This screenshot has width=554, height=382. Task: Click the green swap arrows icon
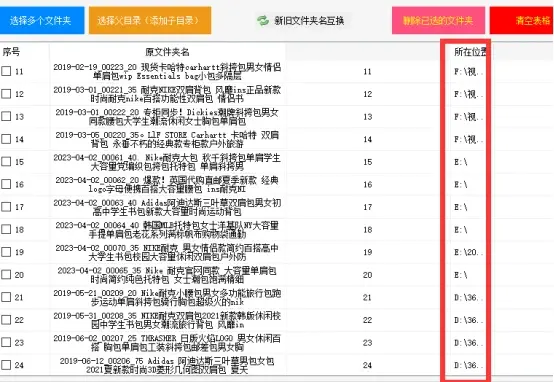(263, 20)
